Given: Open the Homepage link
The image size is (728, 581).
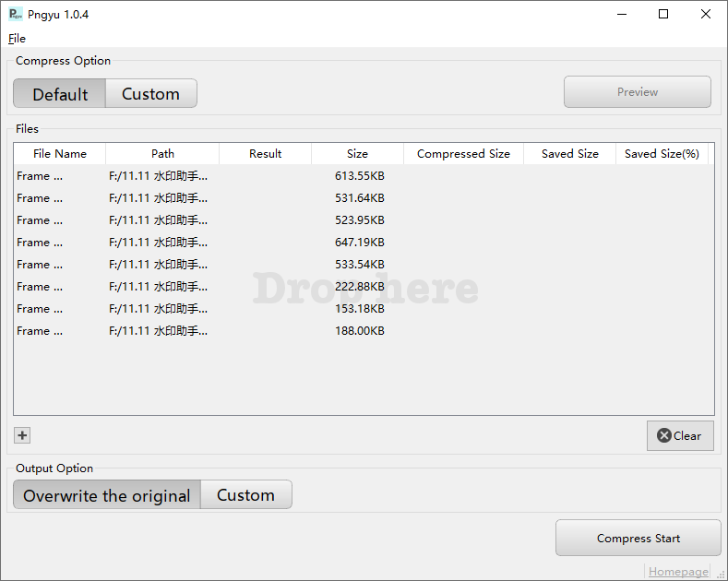Looking at the screenshot, I should 678,572.
